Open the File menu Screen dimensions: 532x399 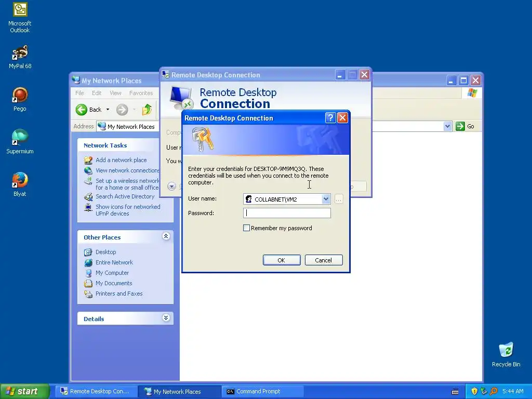[79, 93]
